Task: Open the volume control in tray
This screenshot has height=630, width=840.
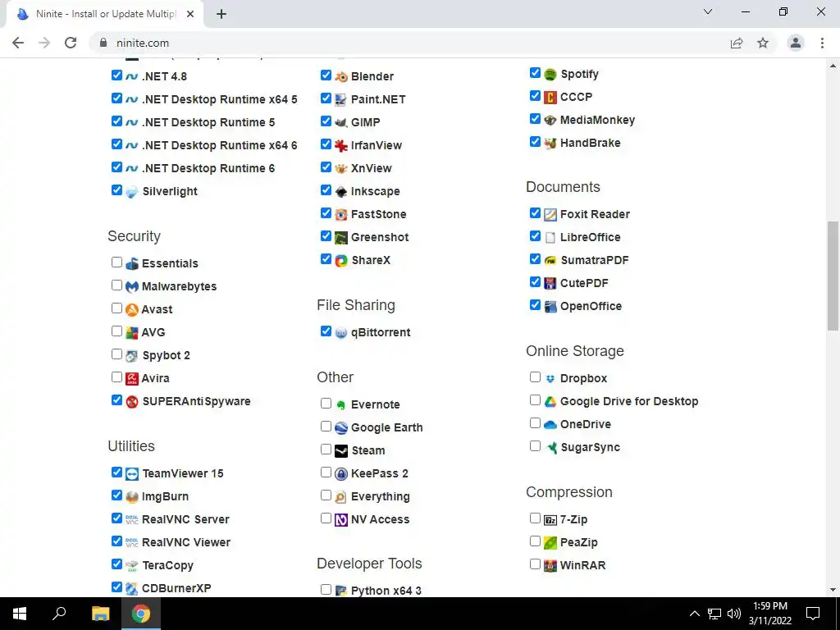Action: (x=734, y=614)
